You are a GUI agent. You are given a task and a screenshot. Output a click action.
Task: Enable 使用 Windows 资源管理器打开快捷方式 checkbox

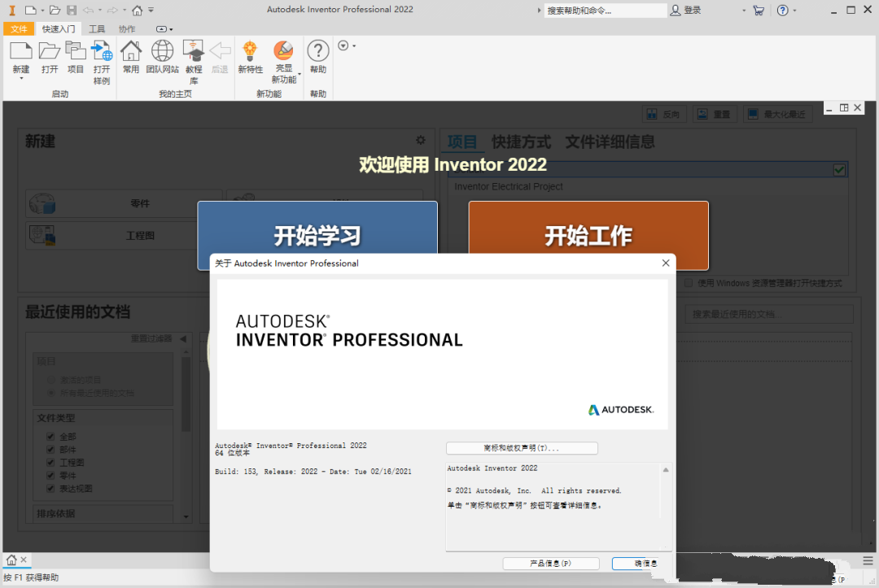coord(689,283)
